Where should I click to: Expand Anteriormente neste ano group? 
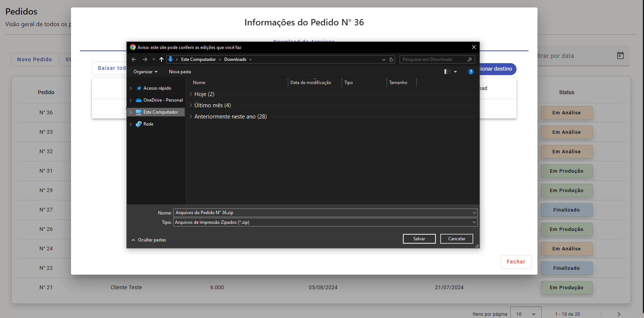(191, 117)
